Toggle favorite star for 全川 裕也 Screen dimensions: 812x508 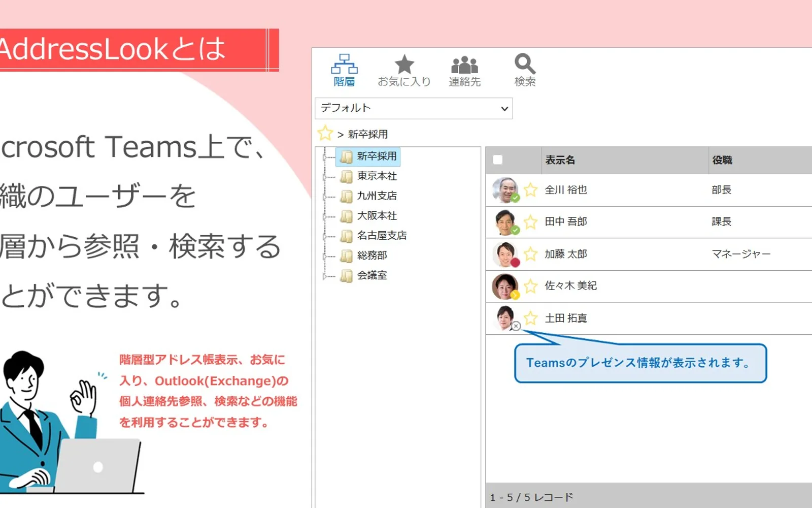[x=531, y=190]
